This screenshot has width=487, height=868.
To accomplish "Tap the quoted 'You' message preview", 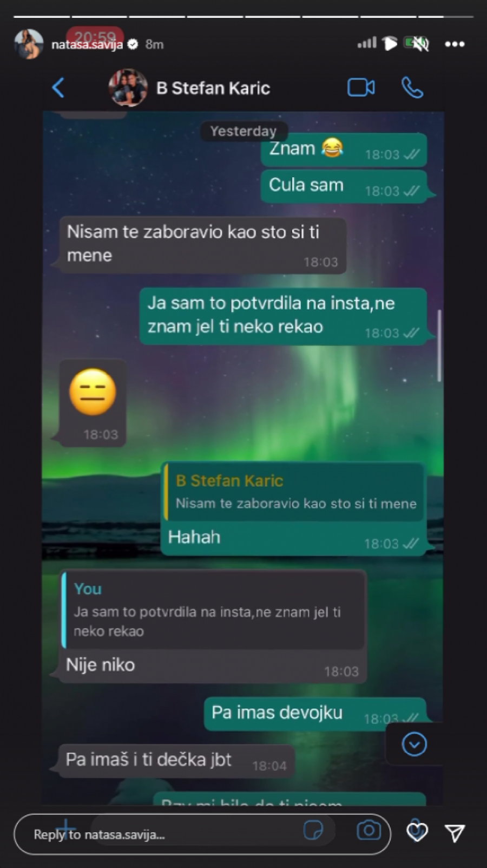I will click(213, 610).
